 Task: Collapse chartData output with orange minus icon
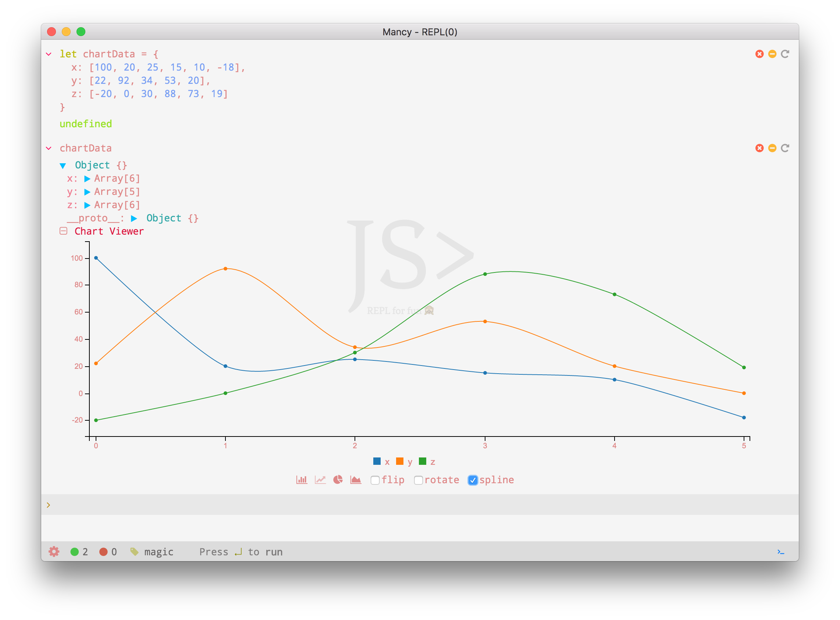[x=772, y=148]
